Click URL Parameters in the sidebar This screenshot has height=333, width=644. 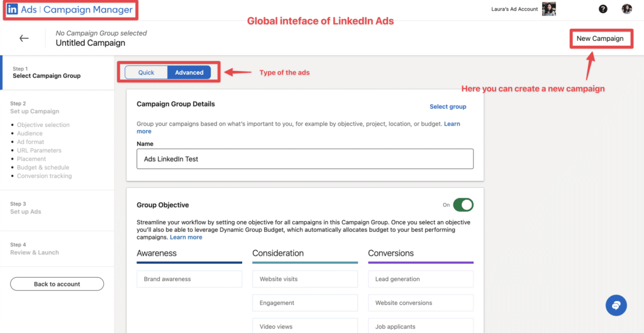(x=39, y=151)
